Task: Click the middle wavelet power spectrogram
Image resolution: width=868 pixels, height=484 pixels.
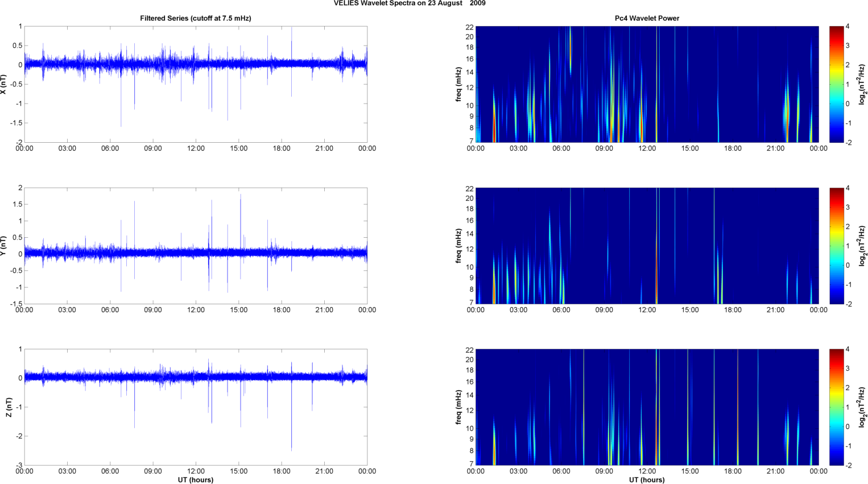Action: [647, 246]
